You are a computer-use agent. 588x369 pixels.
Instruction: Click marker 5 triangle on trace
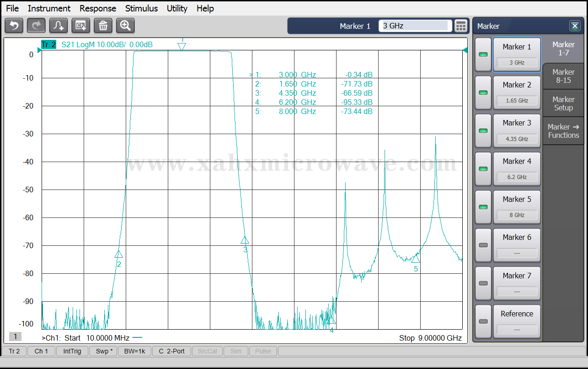[416, 259]
